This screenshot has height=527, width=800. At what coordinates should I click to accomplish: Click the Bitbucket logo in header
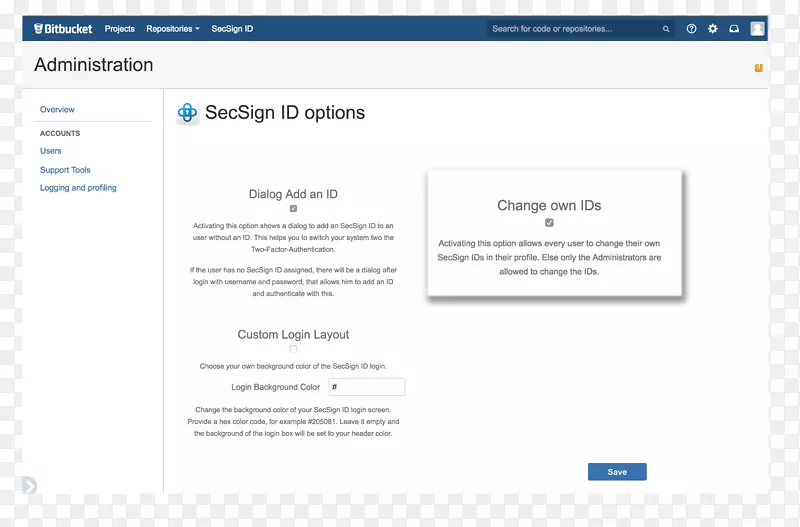click(x=63, y=29)
